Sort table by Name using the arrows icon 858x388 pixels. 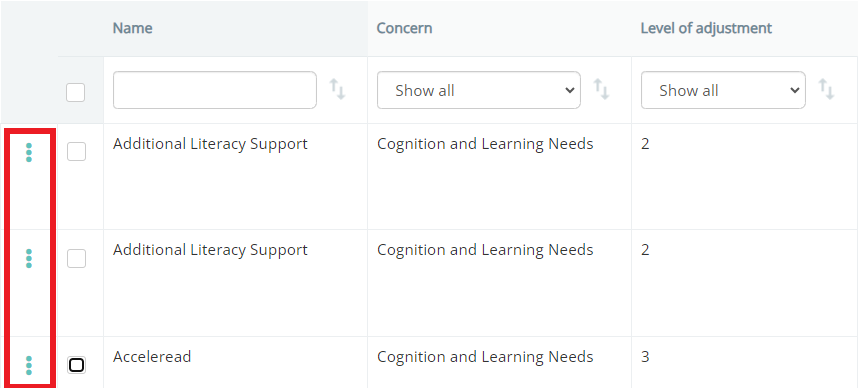point(337,89)
